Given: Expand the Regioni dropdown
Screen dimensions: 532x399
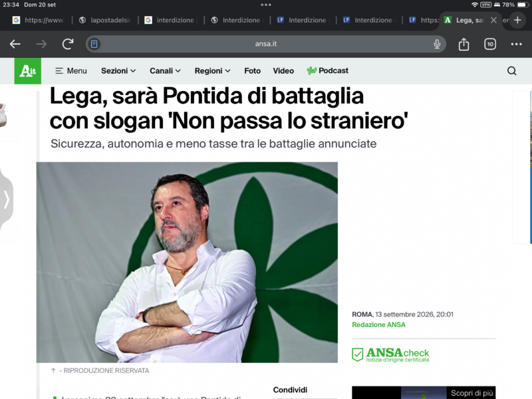Looking at the screenshot, I should click(212, 71).
